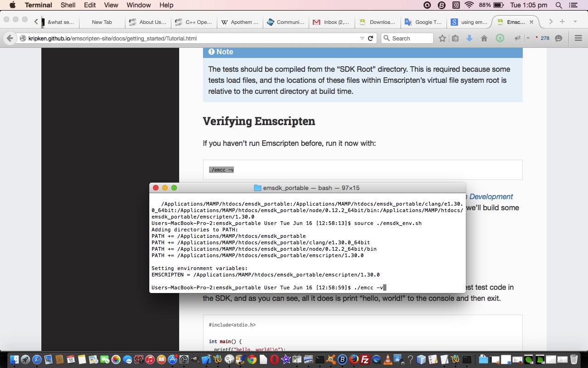The width and height of the screenshot is (588, 368).
Task: Click the Terminal prompt line ./emcc -v
Action: pos(269,287)
